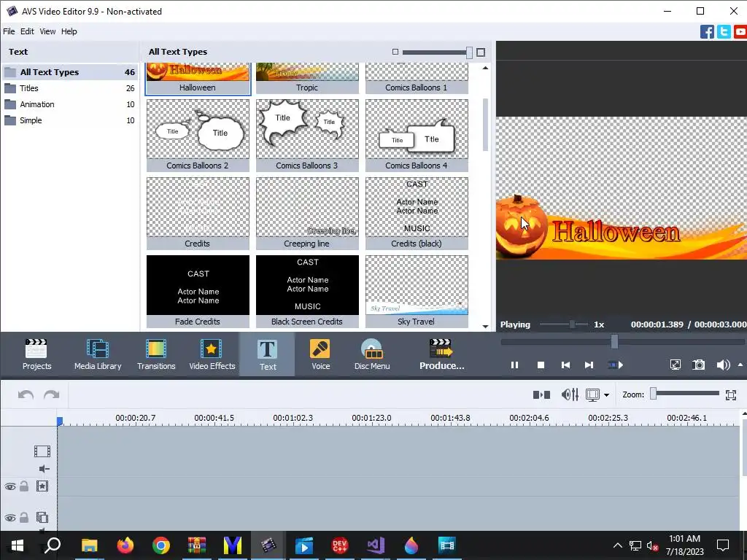Select the Animation folder
Viewport: 747px width, 560px height.
pos(70,104)
